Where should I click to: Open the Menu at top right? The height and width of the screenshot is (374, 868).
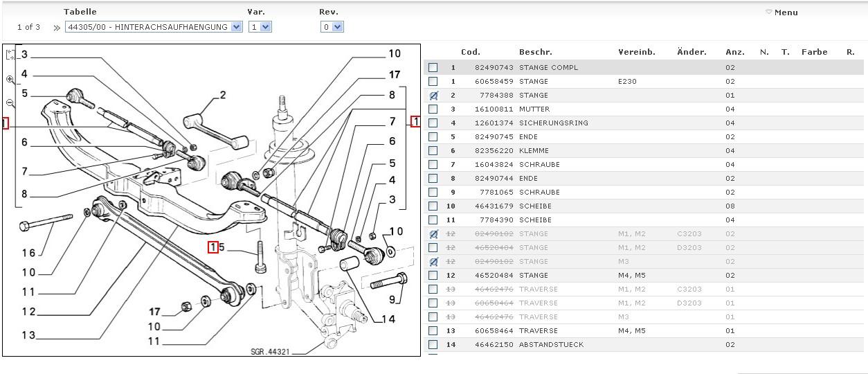coord(786,12)
